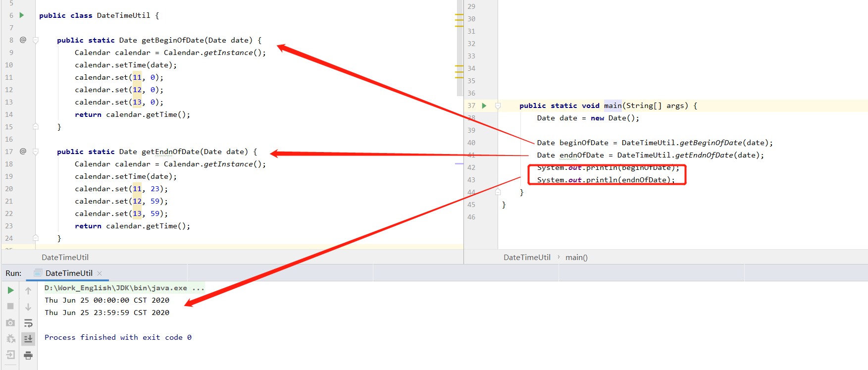Image resolution: width=868 pixels, height=370 pixels.
Task: Click main() breadcrumb under right editor
Action: click(576, 257)
